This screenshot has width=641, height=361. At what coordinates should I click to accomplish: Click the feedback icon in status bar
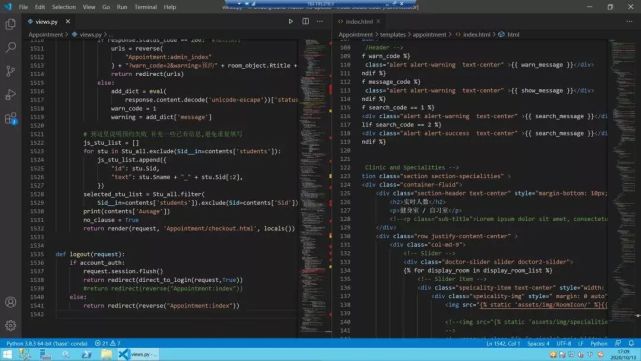pyautogui.click(x=618, y=343)
